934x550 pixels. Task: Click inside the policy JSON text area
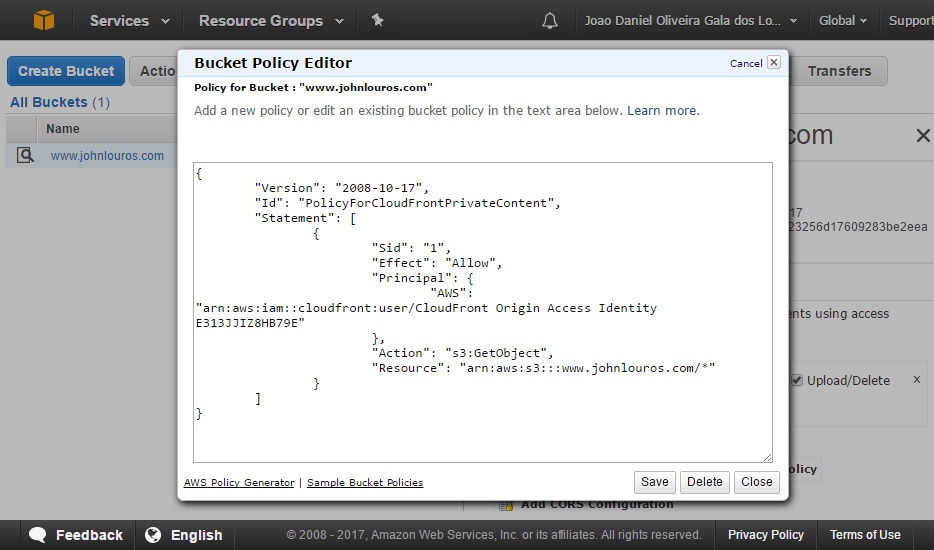pos(482,312)
